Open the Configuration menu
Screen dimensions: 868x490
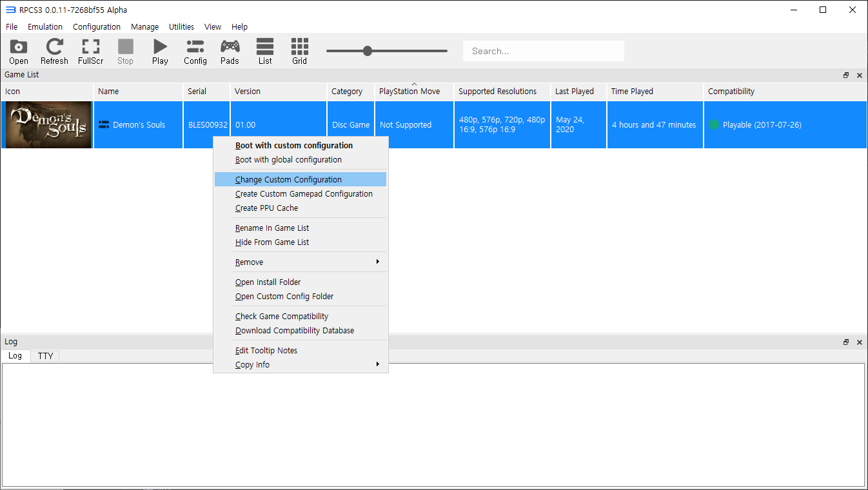pos(97,27)
